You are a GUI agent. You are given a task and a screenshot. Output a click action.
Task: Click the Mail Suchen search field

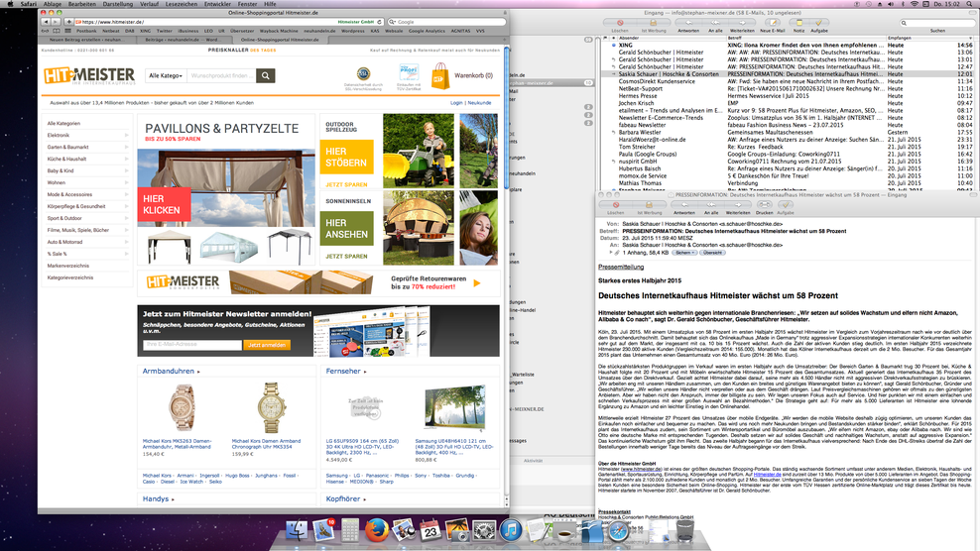[935, 23]
